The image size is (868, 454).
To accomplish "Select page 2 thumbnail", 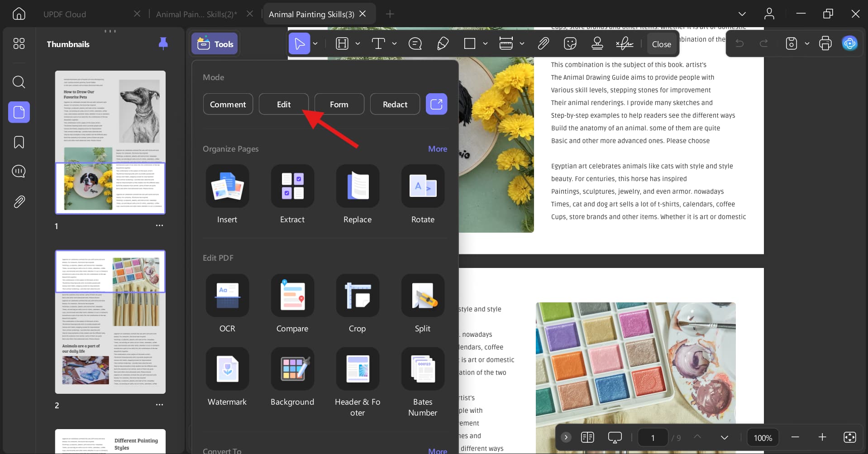I will [110, 322].
